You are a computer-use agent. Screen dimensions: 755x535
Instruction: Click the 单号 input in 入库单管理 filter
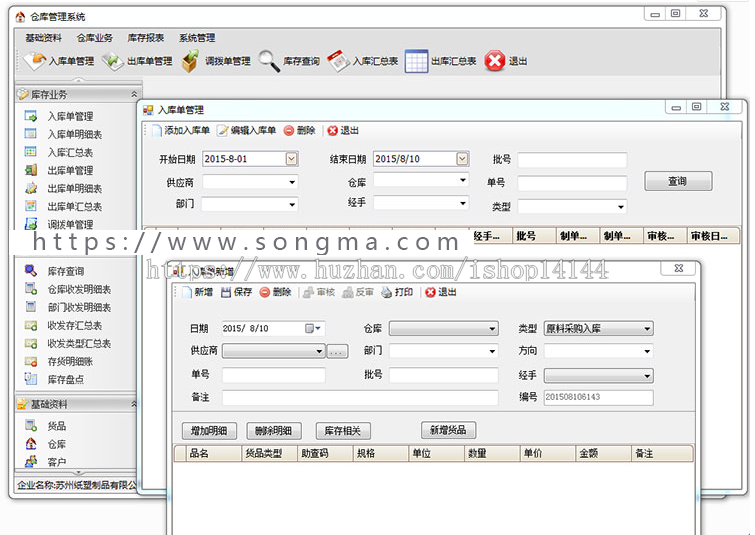tap(572, 183)
